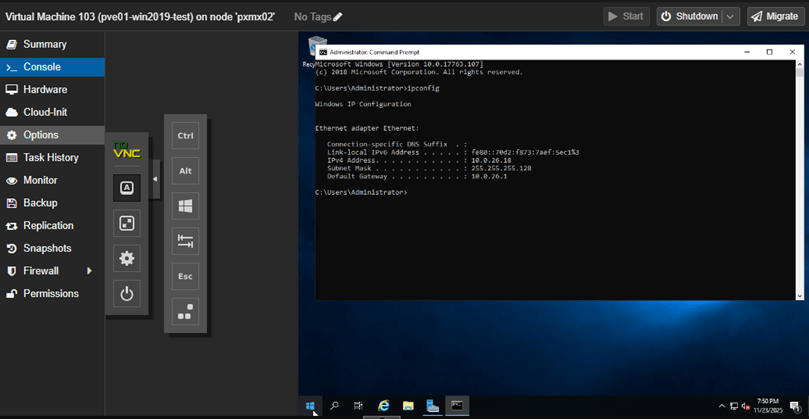Open the Hardware section

coord(45,90)
